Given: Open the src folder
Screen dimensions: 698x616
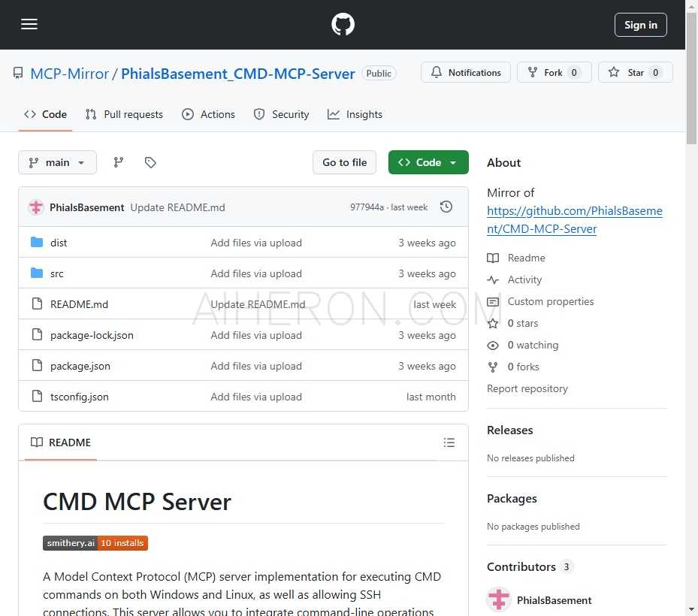Looking at the screenshot, I should (57, 273).
